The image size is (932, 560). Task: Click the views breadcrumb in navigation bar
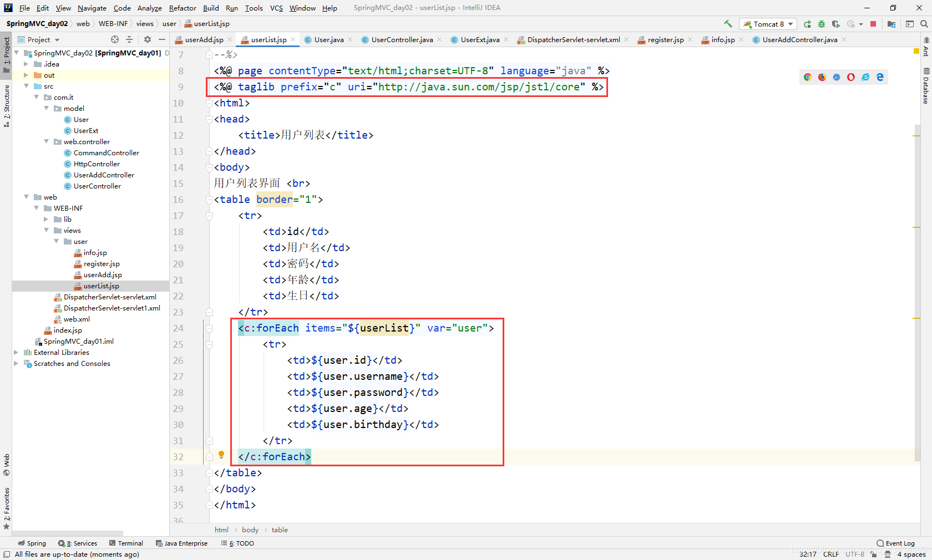pos(145,24)
